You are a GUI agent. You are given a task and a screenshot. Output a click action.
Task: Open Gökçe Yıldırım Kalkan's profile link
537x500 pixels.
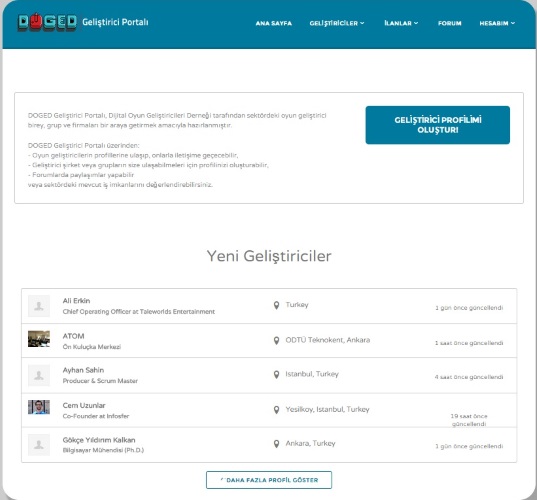pos(99,440)
